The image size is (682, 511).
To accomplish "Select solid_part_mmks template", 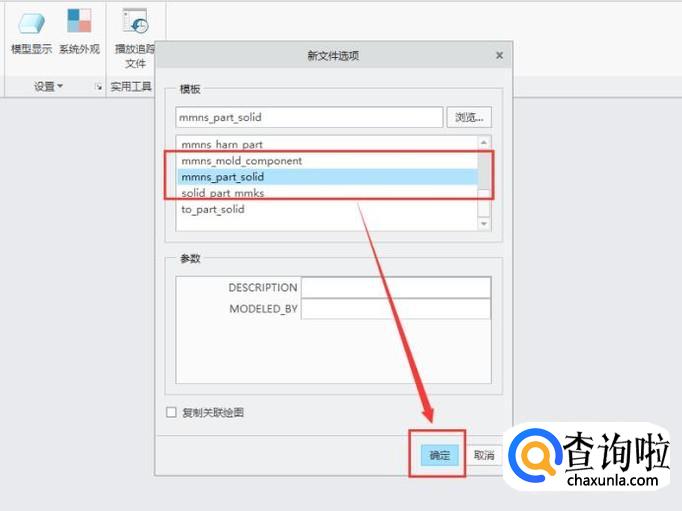I will coord(327,193).
